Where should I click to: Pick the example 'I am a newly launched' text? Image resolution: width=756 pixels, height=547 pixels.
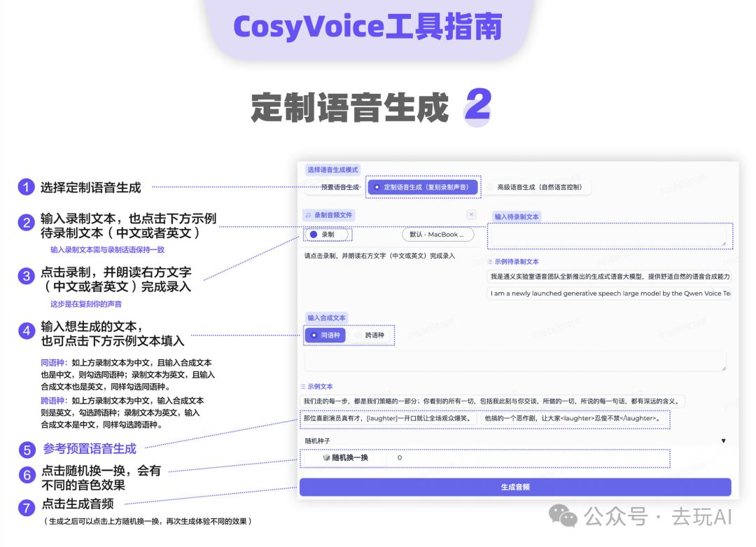[x=610, y=293]
